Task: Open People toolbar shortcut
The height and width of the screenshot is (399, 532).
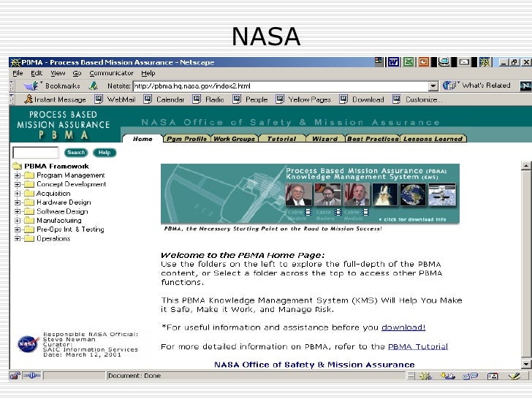Action: click(251, 99)
